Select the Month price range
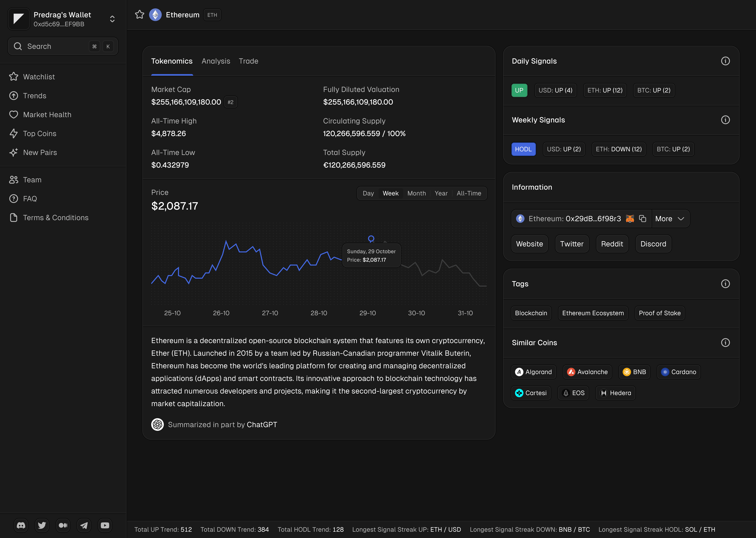756x538 pixels. (x=416, y=193)
